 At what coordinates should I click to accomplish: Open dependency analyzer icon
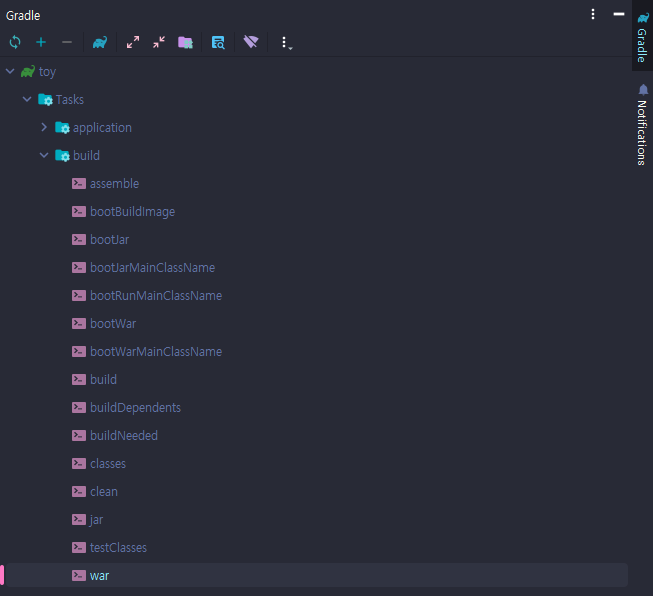218,42
